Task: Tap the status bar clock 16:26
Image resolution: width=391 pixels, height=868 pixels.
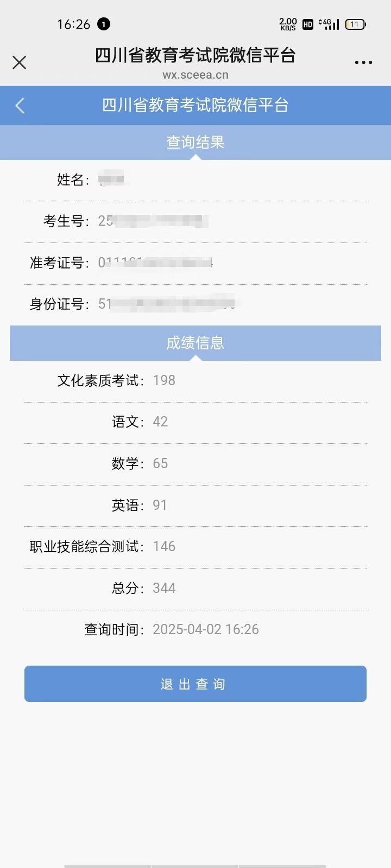Action: pyautogui.click(x=74, y=24)
